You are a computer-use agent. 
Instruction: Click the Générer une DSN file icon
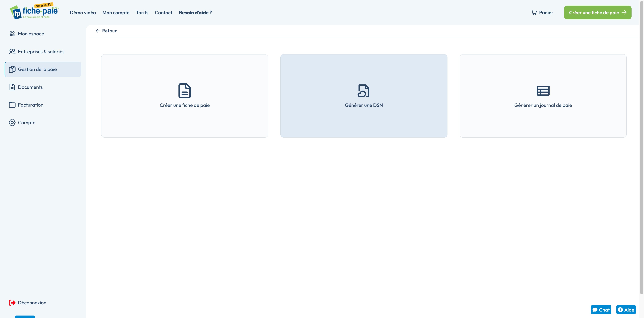[363, 91]
